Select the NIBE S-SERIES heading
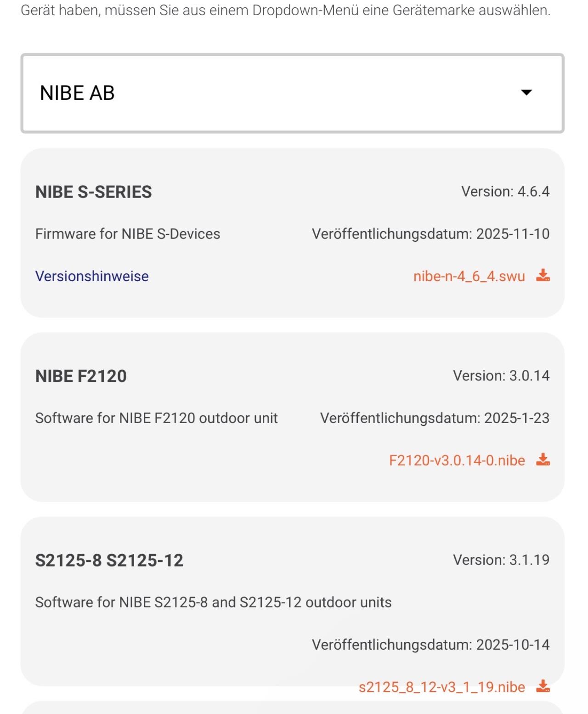Viewport: 588px width, 714px height. pyautogui.click(x=94, y=192)
